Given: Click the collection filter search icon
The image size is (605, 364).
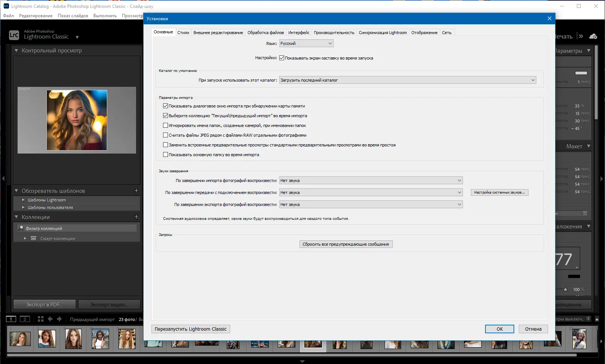Looking at the screenshot, I should (x=21, y=228).
